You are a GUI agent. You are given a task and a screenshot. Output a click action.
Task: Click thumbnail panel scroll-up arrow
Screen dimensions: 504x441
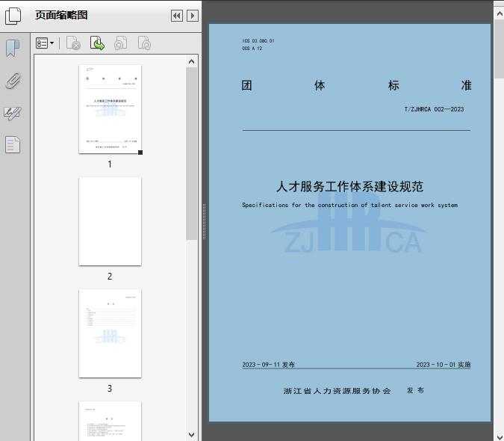point(192,61)
